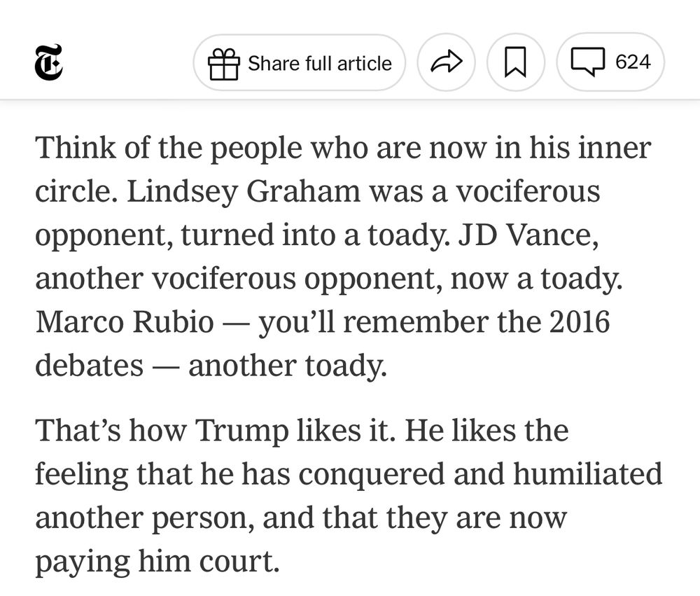Click the first article paragraph
700x596 pixels.
(343, 256)
